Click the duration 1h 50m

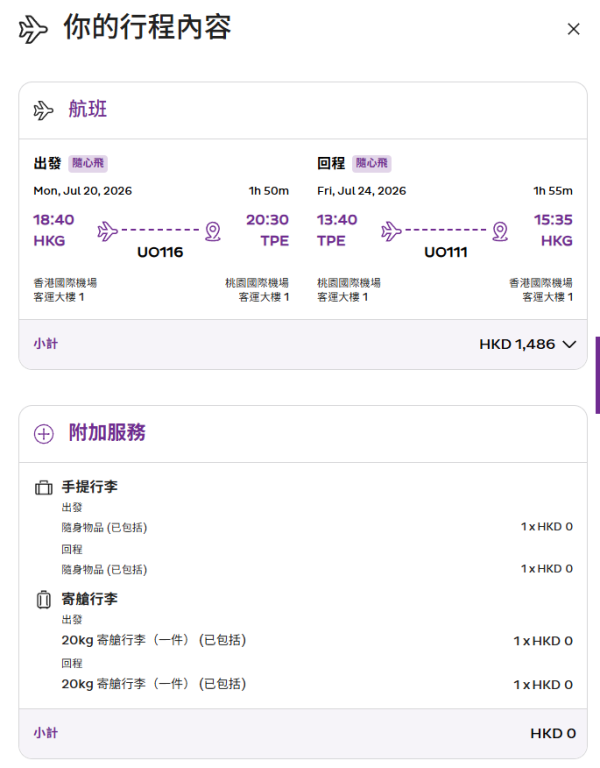pyautogui.click(x=268, y=191)
